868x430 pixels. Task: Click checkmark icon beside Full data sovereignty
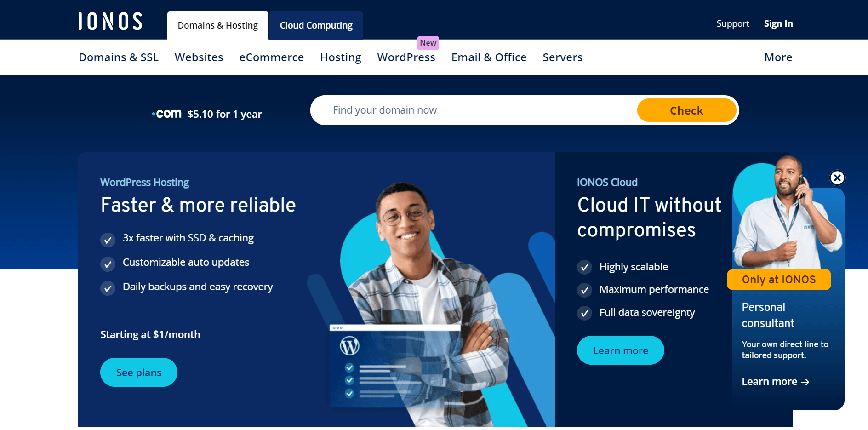pyautogui.click(x=584, y=313)
